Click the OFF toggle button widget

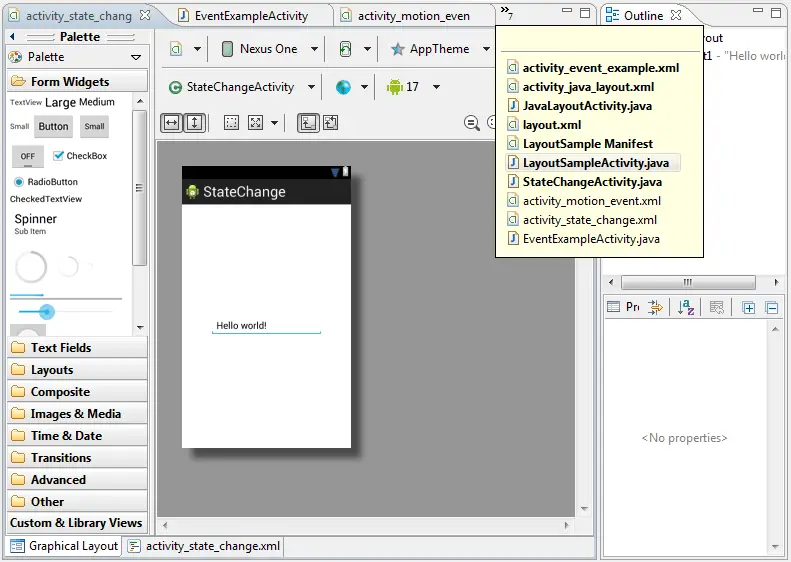(x=27, y=156)
